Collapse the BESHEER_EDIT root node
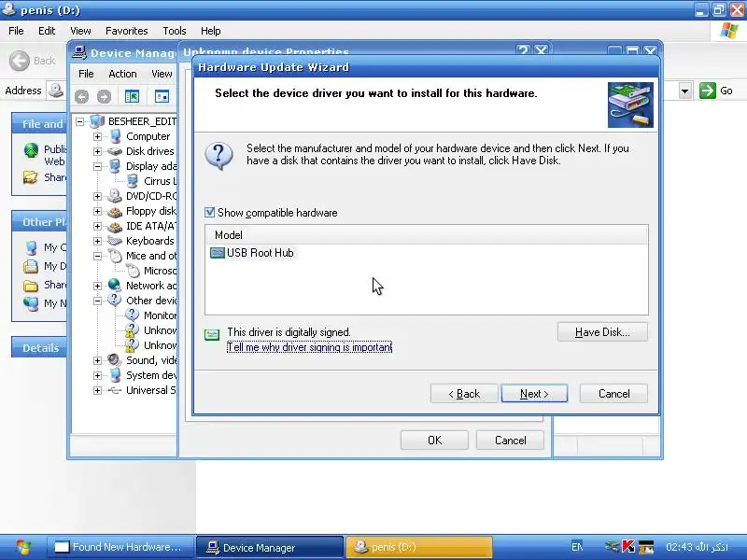 tap(80, 121)
